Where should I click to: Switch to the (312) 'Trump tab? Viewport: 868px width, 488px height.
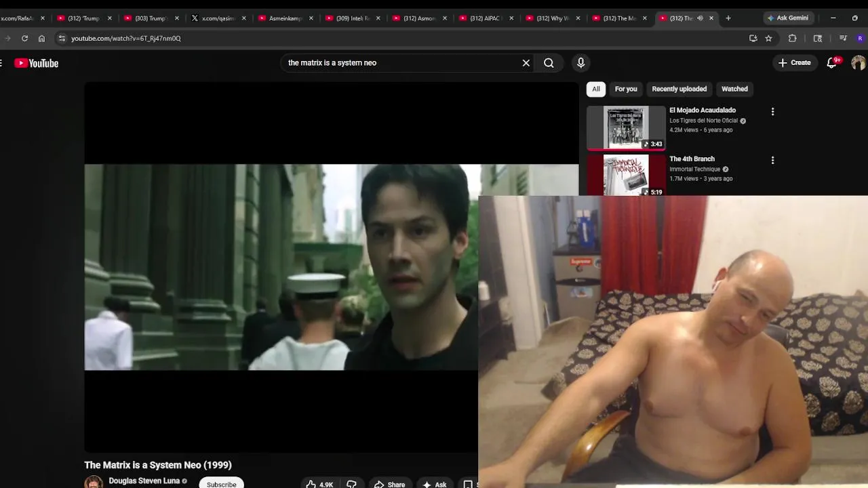pos(83,18)
